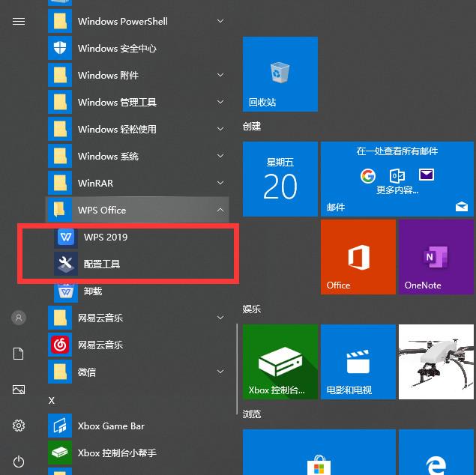Click the Google icon in mail tile
This screenshot has width=476, height=475.
point(368,175)
